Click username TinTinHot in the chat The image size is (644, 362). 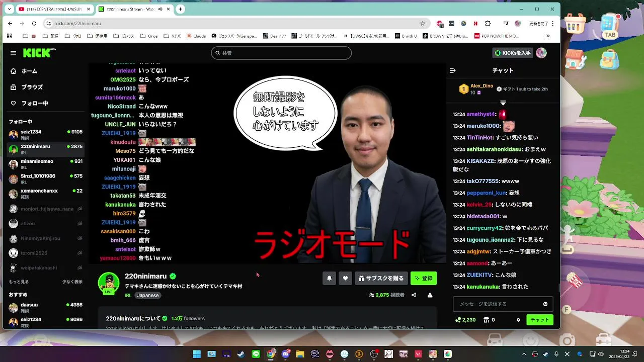tap(479, 138)
